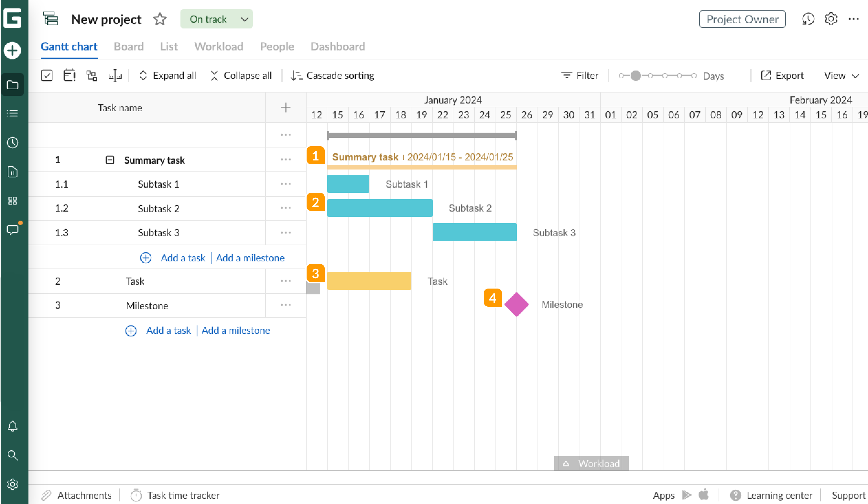The image size is (868, 504).
Task: Open notifications via the bell icon
Action: coord(13,426)
